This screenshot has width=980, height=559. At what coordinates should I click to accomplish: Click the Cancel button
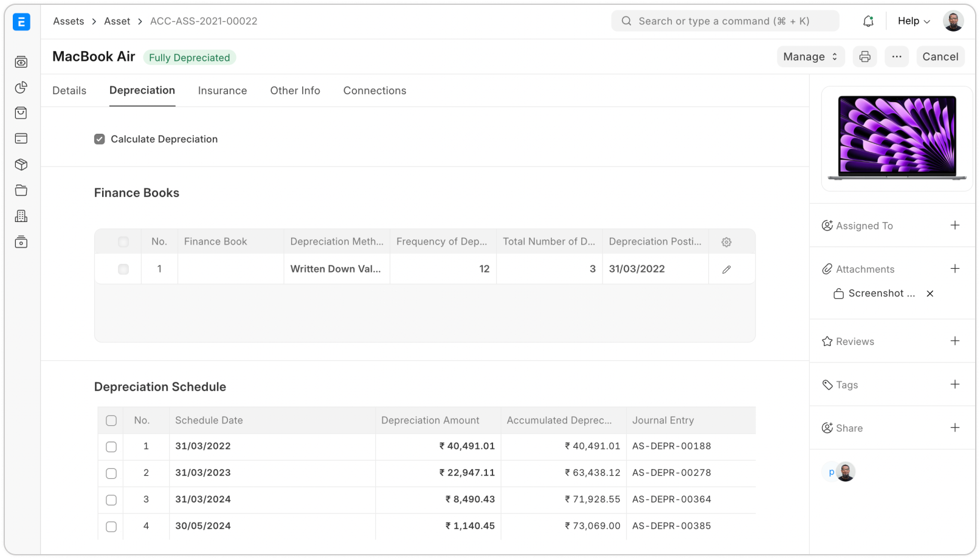pyautogui.click(x=940, y=57)
